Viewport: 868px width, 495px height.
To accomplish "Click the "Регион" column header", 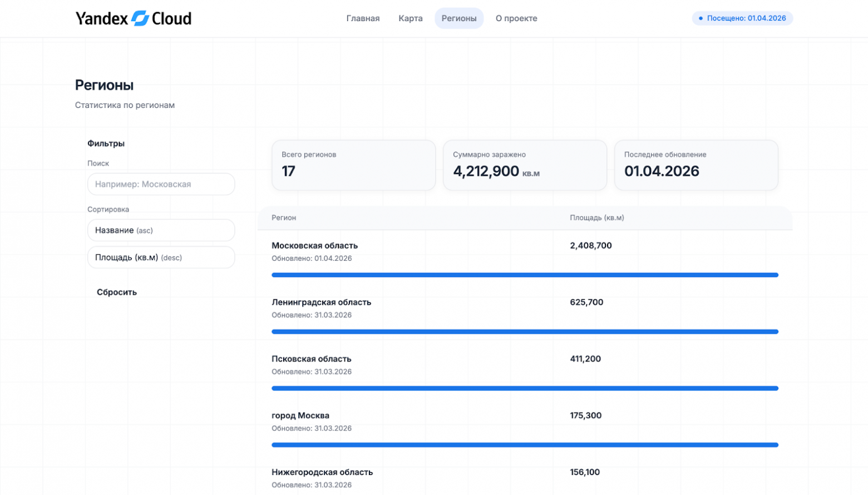I will pyautogui.click(x=284, y=217).
